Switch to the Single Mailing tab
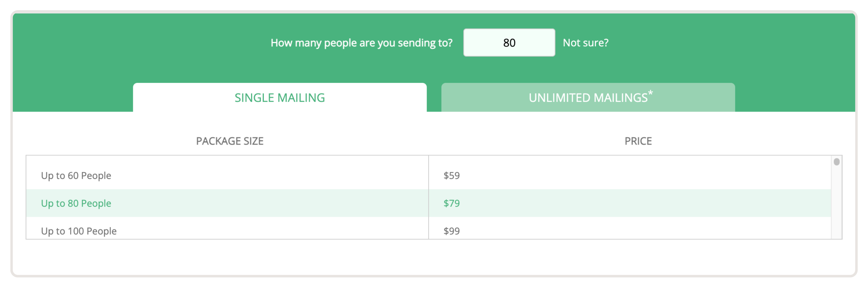This screenshot has height=289, width=868. coord(280,97)
